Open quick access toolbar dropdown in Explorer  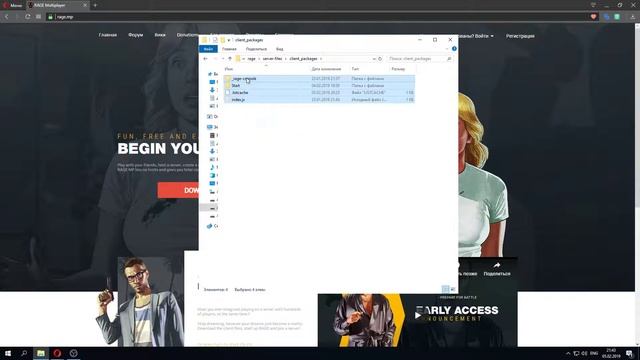point(229,40)
